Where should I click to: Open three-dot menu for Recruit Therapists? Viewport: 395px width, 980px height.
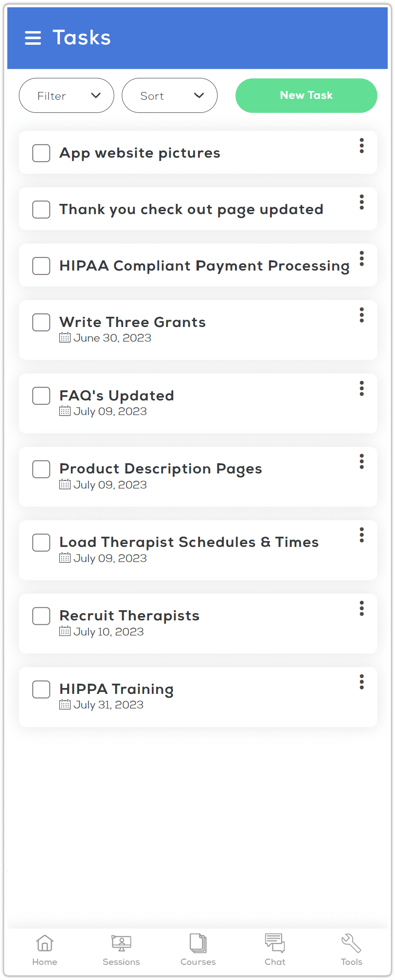pyautogui.click(x=361, y=608)
